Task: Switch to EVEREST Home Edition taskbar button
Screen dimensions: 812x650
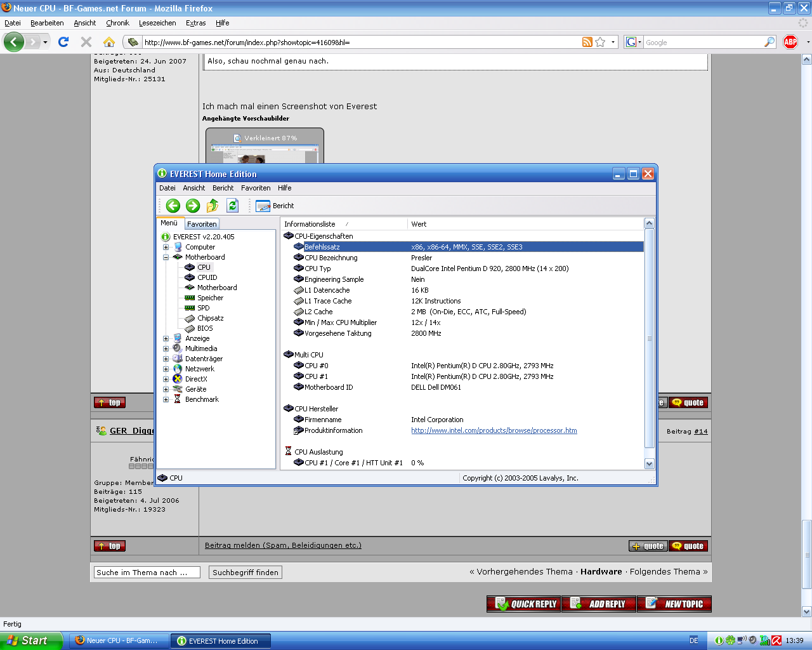Action: [x=221, y=641]
